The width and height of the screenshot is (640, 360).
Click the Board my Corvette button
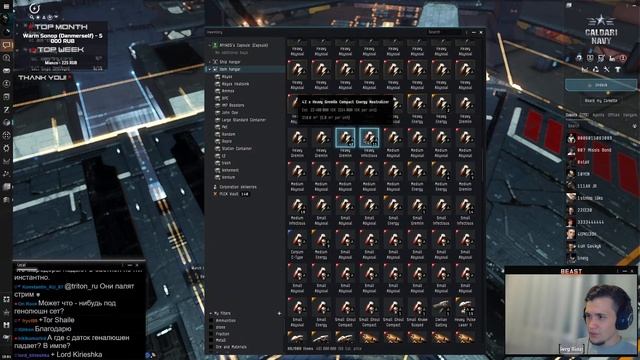point(601,101)
